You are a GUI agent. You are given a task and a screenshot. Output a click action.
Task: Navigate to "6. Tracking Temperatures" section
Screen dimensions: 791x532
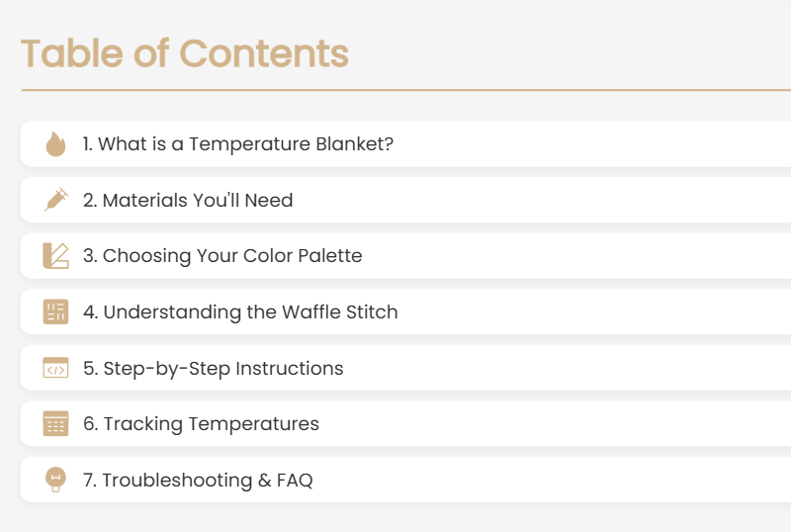201,424
